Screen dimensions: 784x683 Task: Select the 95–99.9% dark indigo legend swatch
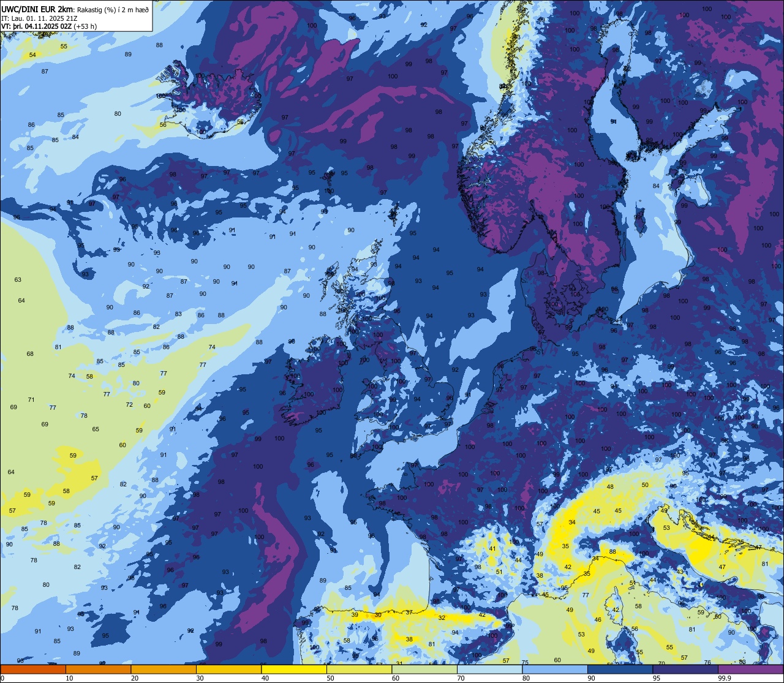coord(685,669)
